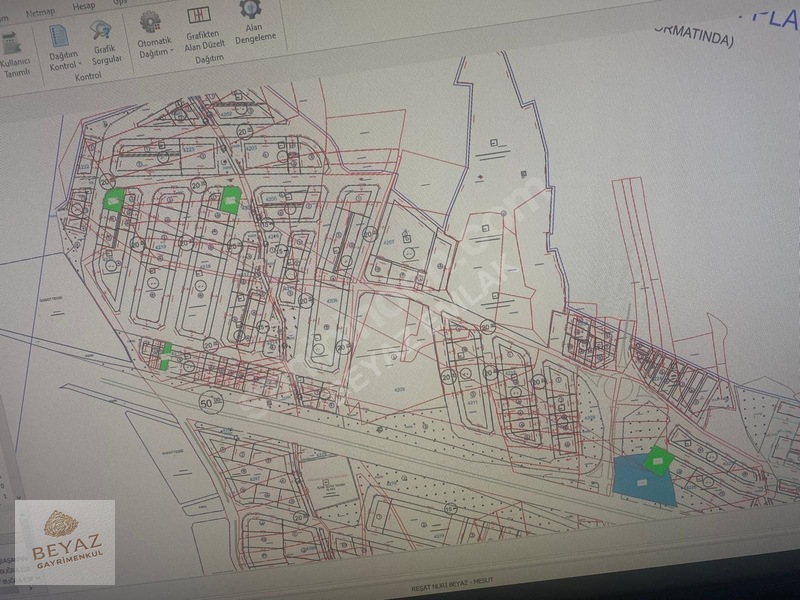The height and width of the screenshot is (600, 800).
Task: Select the green parcel above block 4218
Action: click(x=230, y=200)
